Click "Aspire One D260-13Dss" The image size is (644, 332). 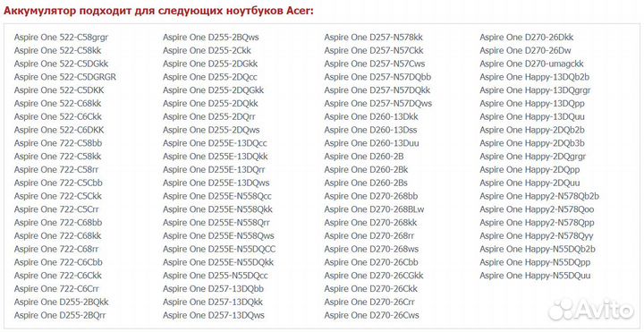(370, 130)
